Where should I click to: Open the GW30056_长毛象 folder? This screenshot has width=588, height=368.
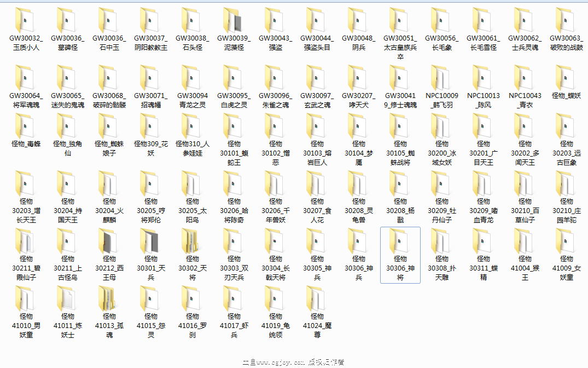tap(442, 23)
